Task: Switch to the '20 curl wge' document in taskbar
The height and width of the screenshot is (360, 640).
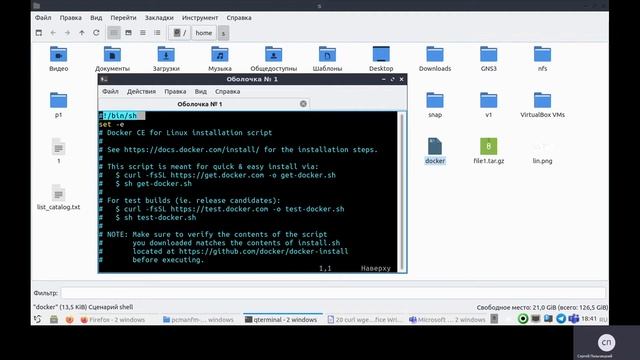Action: 365,320
